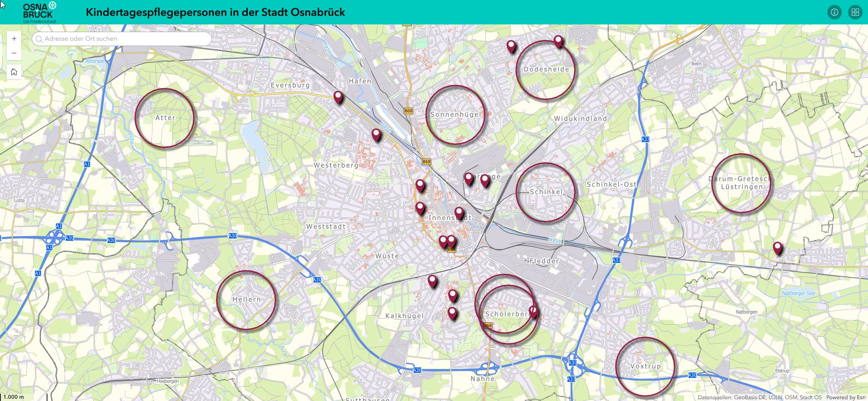The image size is (868, 401).
Task: Zoom in with the plus button
Action: [x=14, y=39]
